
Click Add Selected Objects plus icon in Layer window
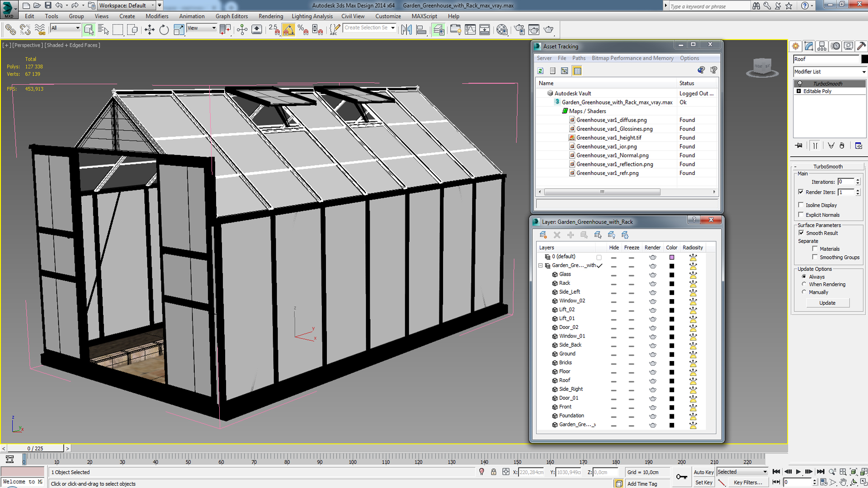[x=571, y=235]
